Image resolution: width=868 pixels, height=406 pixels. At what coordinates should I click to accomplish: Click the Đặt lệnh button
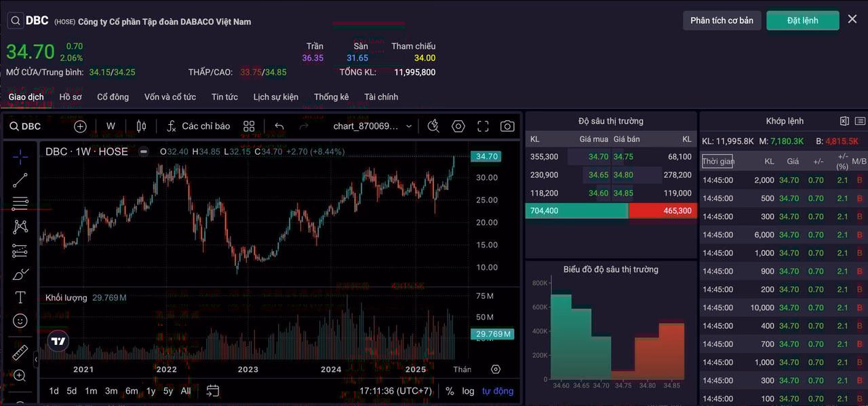802,20
